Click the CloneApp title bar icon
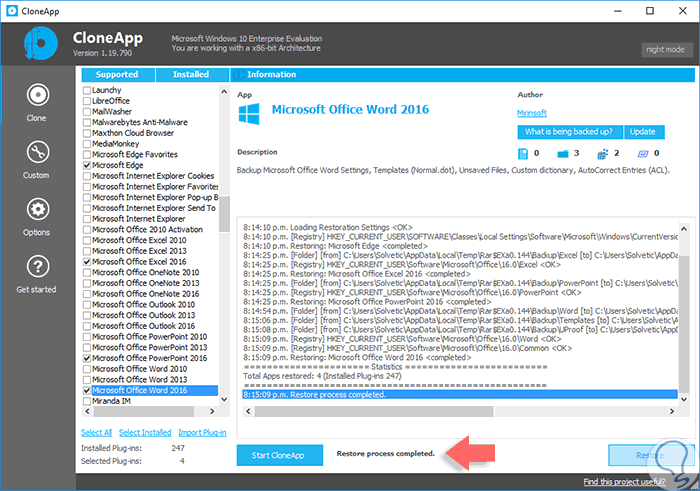 12,11
